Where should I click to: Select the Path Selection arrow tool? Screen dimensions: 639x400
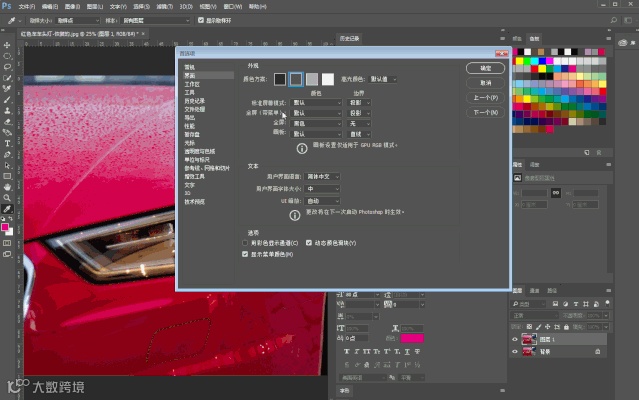click(7, 165)
